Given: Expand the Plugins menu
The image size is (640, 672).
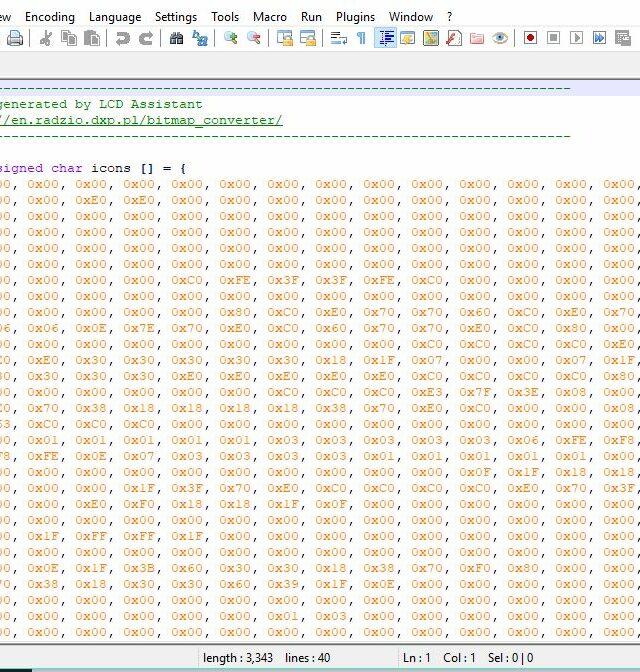Looking at the screenshot, I should click(355, 17).
